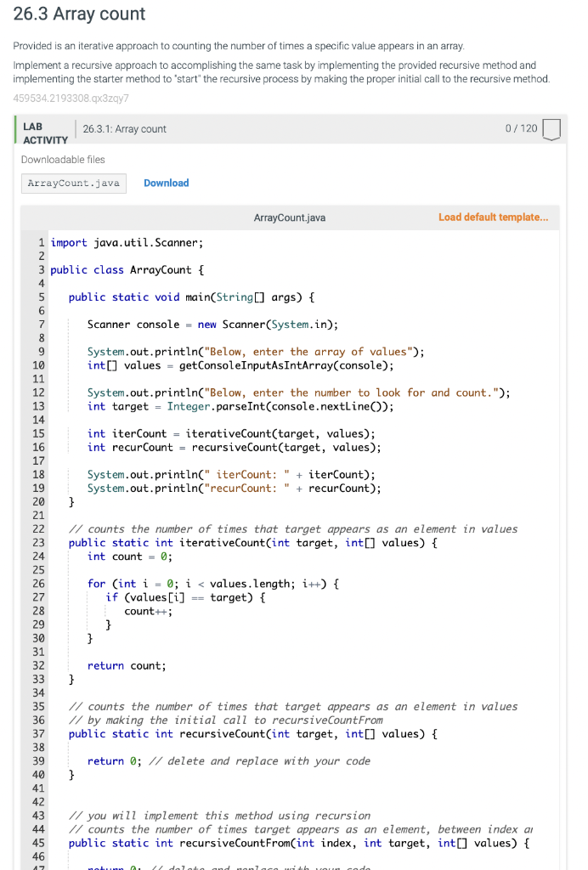Click the 'int iterCount = iterativeCount' line
This screenshot has height=870, width=588.
click(x=231, y=433)
